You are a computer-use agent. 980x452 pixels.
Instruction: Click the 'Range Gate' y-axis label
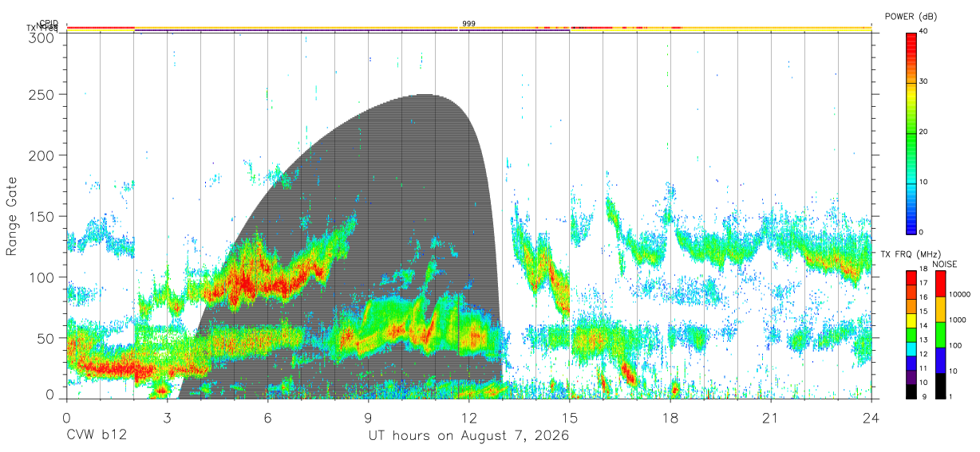[12, 215]
